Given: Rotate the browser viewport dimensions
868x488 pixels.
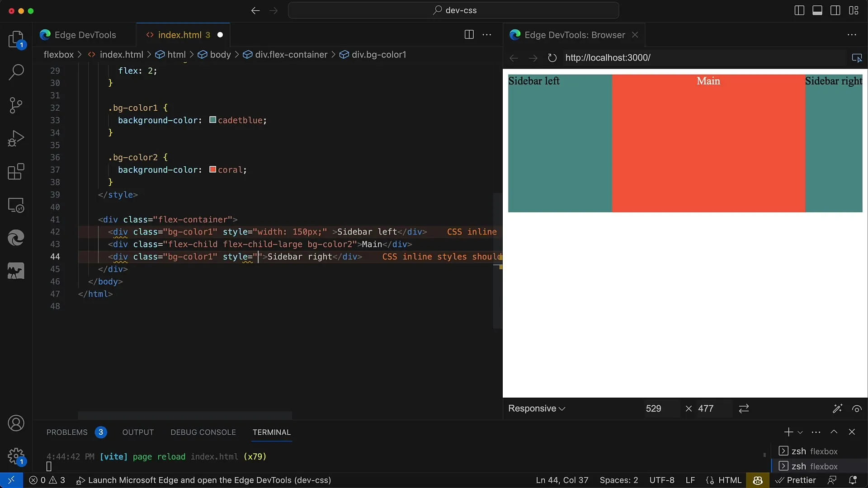Looking at the screenshot, I should (x=744, y=408).
